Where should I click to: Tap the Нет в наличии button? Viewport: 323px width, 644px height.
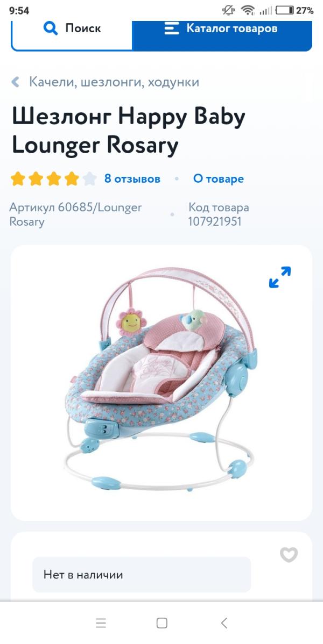(x=142, y=575)
